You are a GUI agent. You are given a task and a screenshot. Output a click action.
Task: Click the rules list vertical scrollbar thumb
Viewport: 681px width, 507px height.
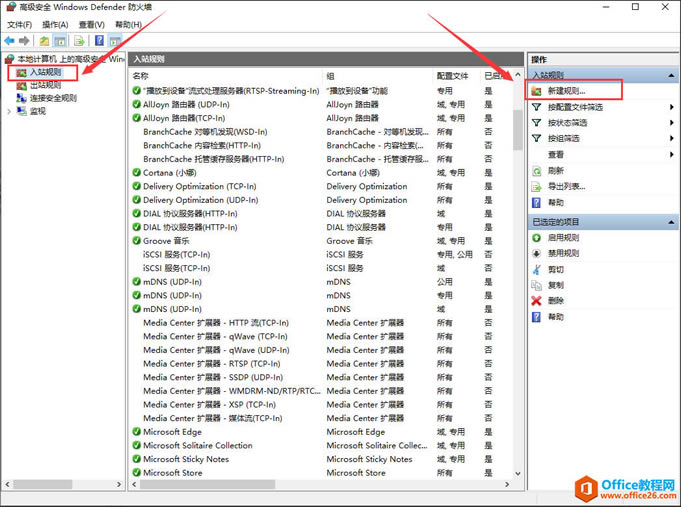pyautogui.click(x=518, y=130)
